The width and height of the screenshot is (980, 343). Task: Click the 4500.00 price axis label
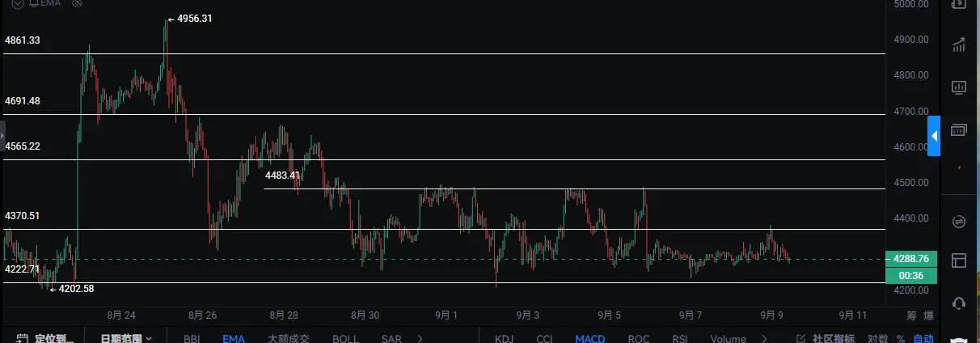tap(910, 183)
